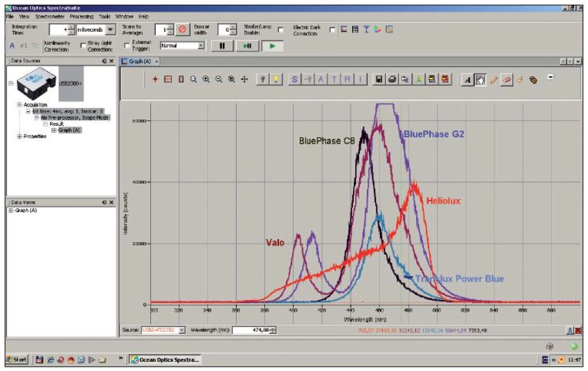588x371 pixels.
Task: Toggle Stray Light Correction checkbox
Action: tap(127, 45)
